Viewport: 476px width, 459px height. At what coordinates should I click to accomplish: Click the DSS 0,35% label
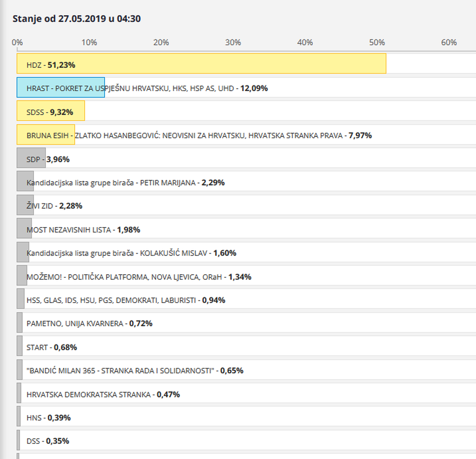tap(48, 441)
